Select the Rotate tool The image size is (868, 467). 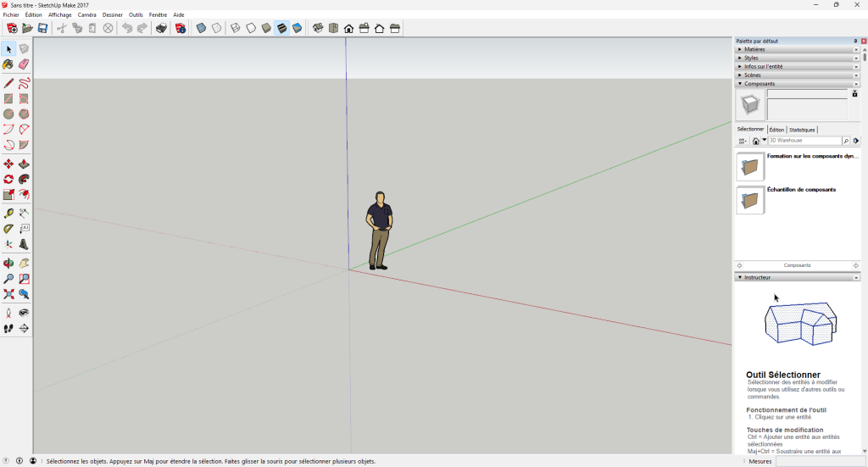pyautogui.click(x=8, y=180)
